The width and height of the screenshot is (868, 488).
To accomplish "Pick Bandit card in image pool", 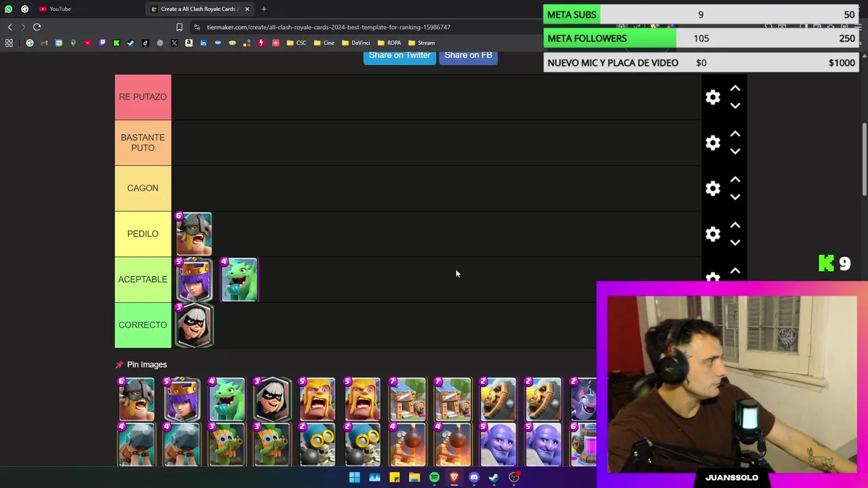I will pyautogui.click(x=272, y=400).
